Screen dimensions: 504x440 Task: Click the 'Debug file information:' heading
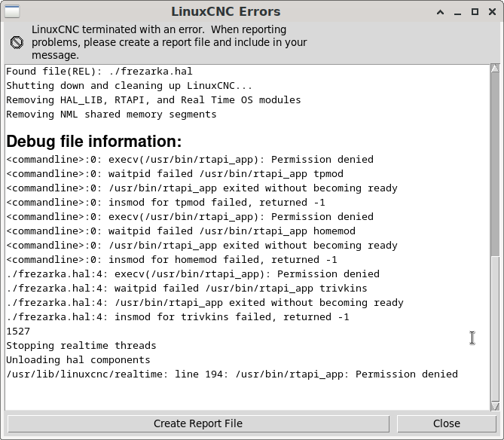click(94, 142)
